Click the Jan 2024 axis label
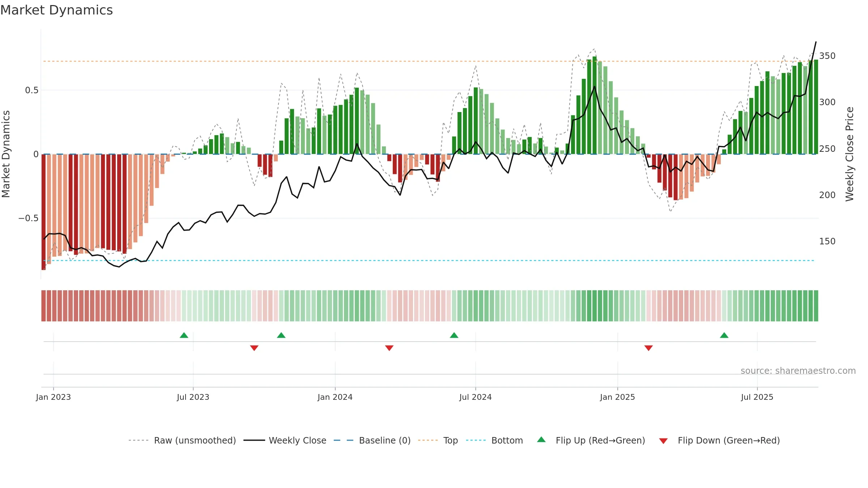 coord(335,397)
